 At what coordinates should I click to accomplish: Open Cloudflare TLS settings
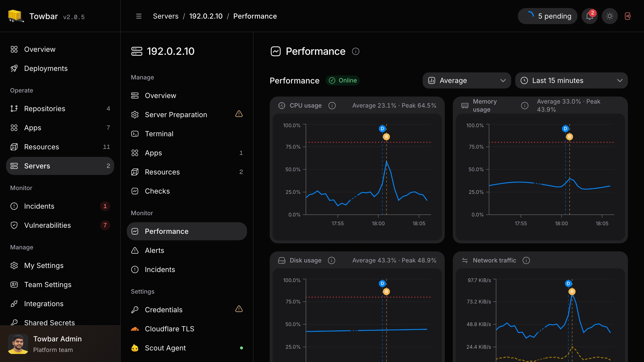click(187, 329)
